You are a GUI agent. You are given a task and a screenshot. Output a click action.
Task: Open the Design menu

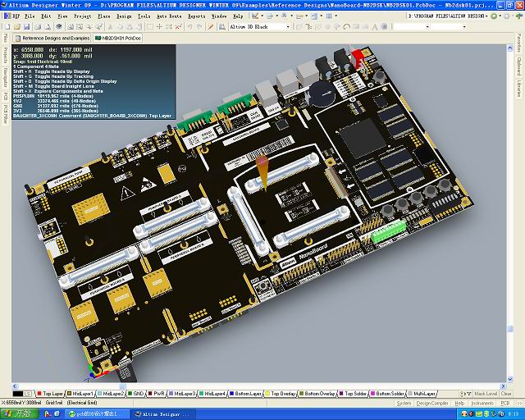[124, 16]
